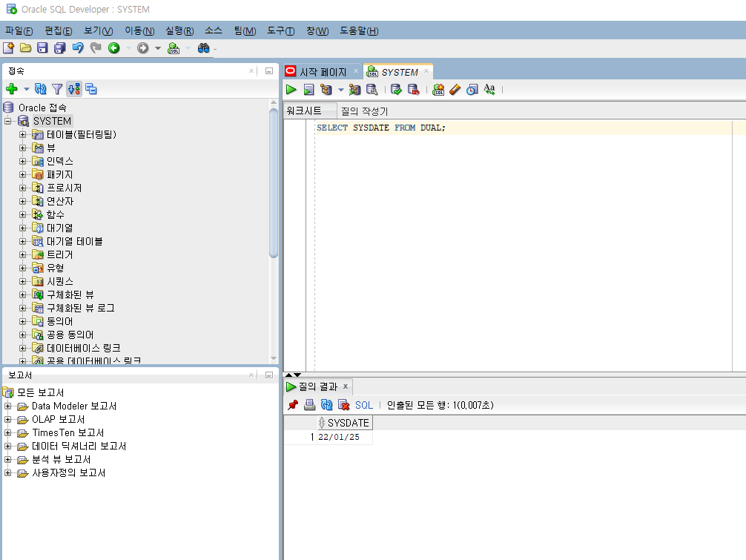This screenshot has height=560, width=746.
Task: Click the Rollback icon in worksheet toolbar
Action: tap(414, 90)
